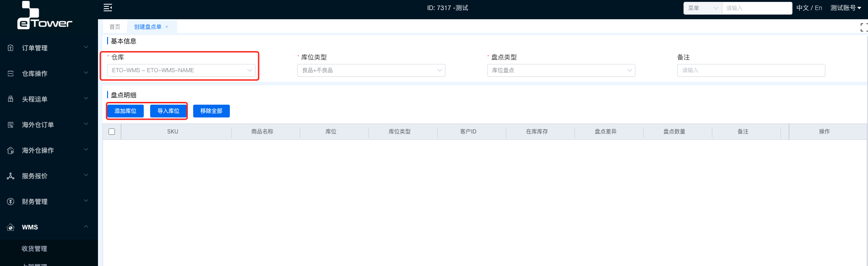The width and height of the screenshot is (868, 266).
Task: Check the select-all checkbox in table header
Action: [x=112, y=132]
